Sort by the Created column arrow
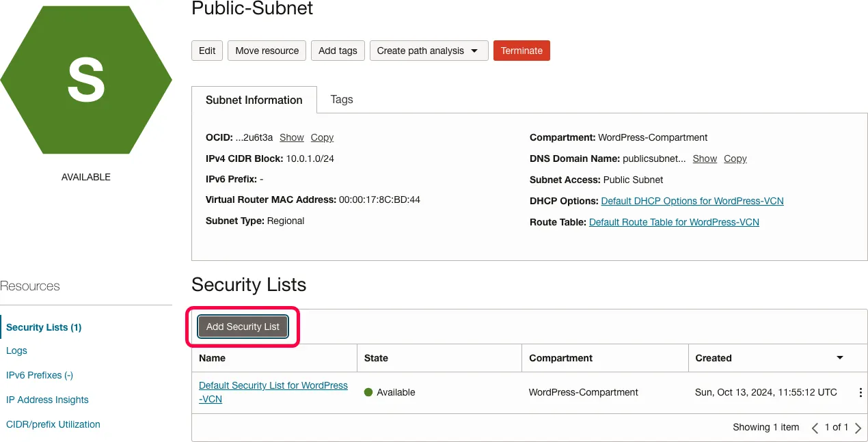This screenshot has width=868, height=442. [x=840, y=358]
